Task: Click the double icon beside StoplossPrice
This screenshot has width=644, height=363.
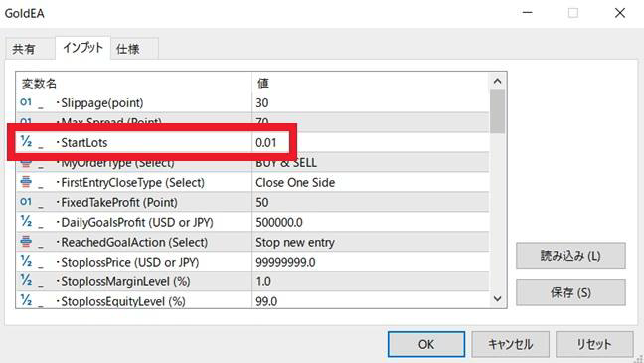Action: [x=26, y=261]
